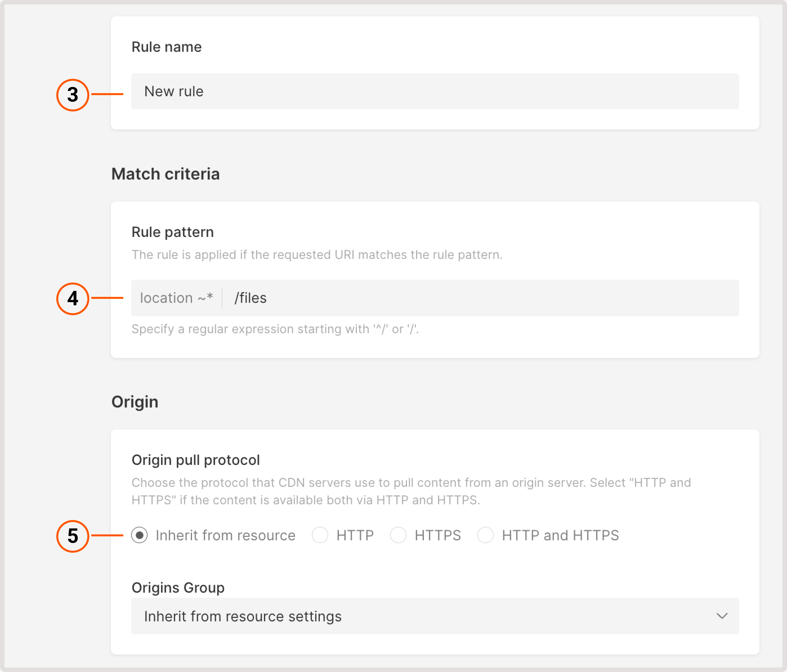Open the Origins Group dropdown

coord(435,616)
